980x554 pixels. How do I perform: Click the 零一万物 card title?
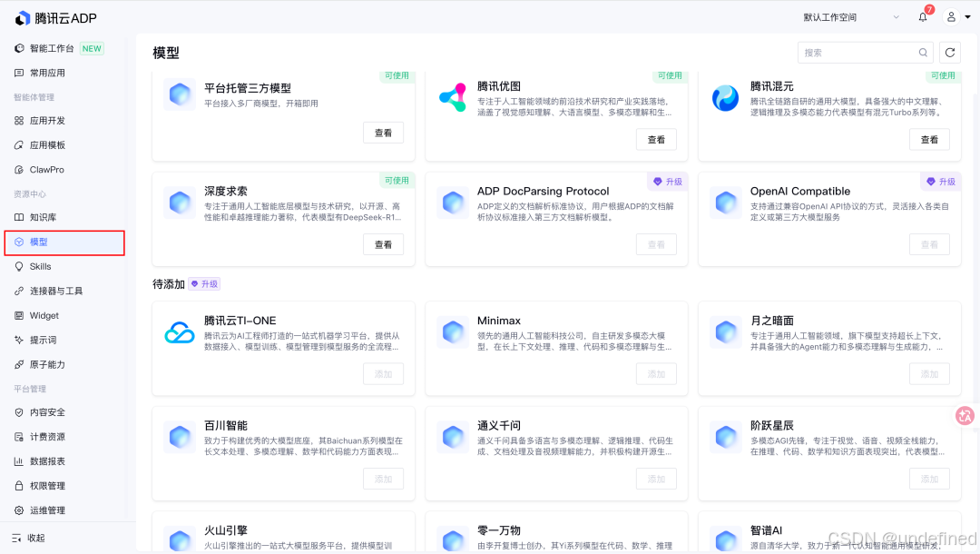tap(499, 530)
